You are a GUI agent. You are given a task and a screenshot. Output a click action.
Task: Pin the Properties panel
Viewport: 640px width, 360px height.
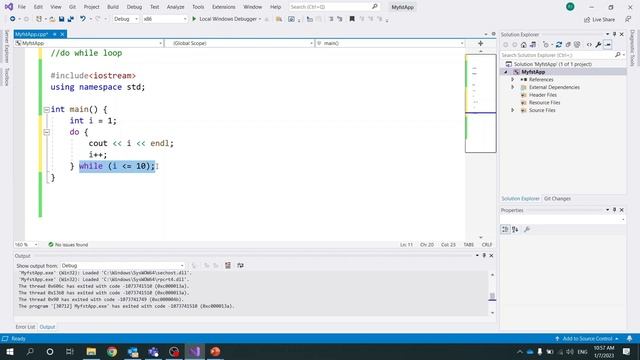(614, 210)
